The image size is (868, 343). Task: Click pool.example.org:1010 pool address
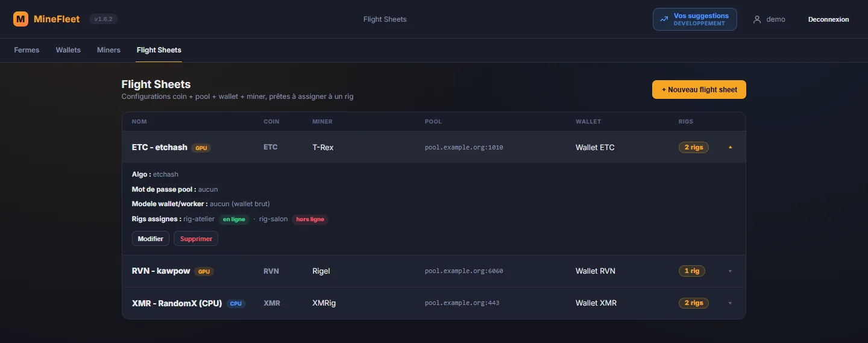coord(464,148)
